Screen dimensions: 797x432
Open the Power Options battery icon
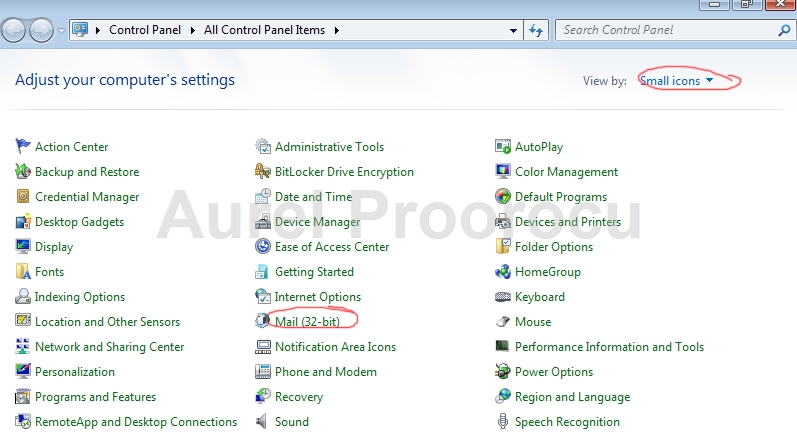(x=503, y=372)
